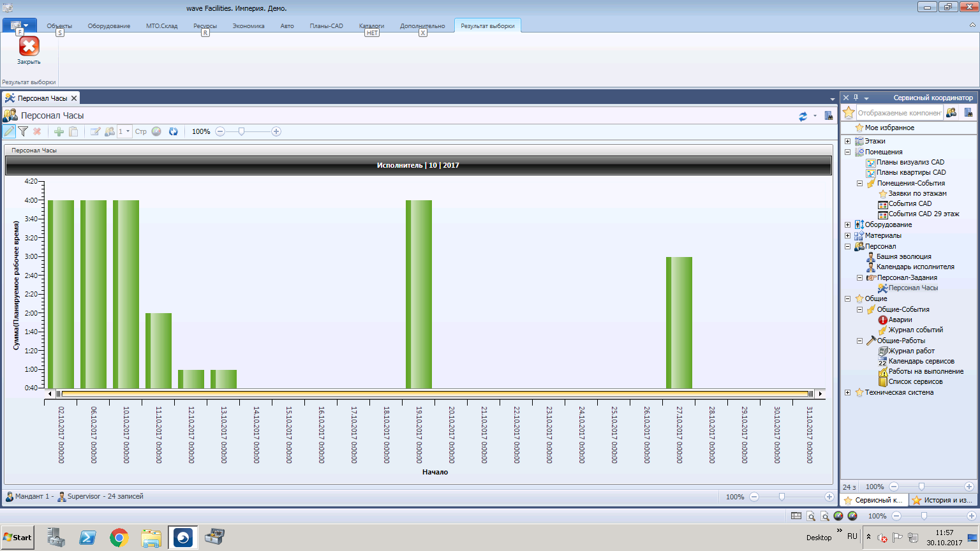Open the application main menu button
This screenshot has width=980, height=551.
[19, 26]
